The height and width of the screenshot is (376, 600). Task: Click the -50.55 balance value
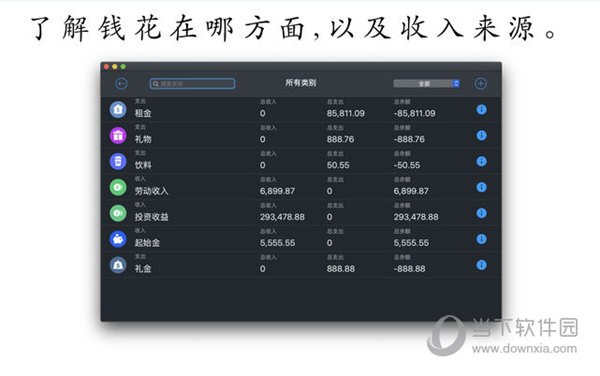[x=407, y=165]
